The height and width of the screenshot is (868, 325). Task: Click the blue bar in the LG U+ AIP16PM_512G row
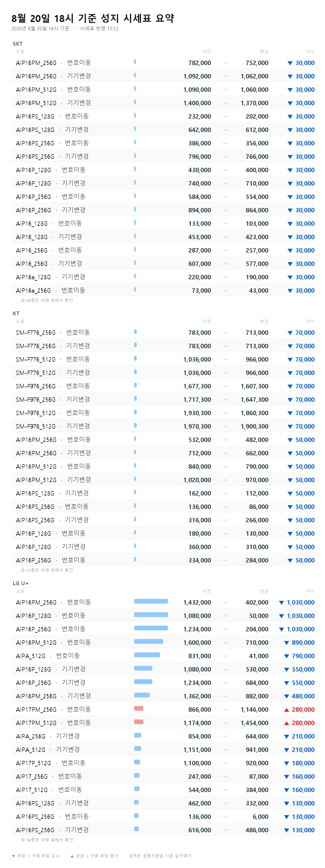pos(148,642)
